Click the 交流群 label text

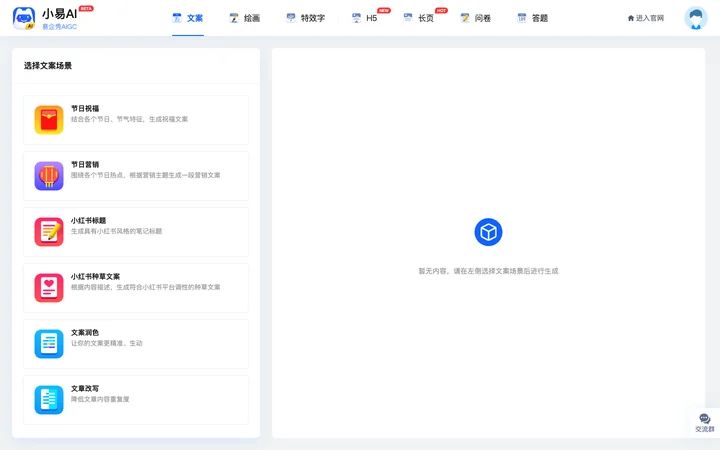point(704,429)
